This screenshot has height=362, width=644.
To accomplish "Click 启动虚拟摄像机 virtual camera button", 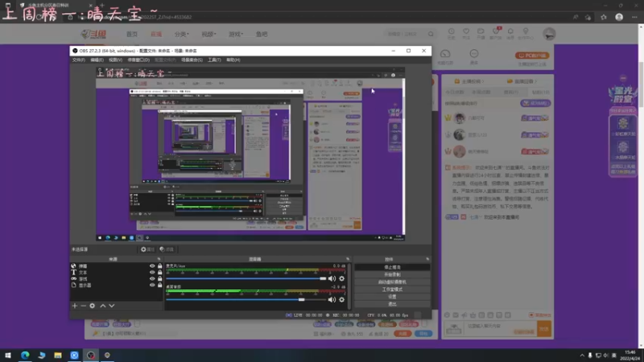I will (392, 282).
